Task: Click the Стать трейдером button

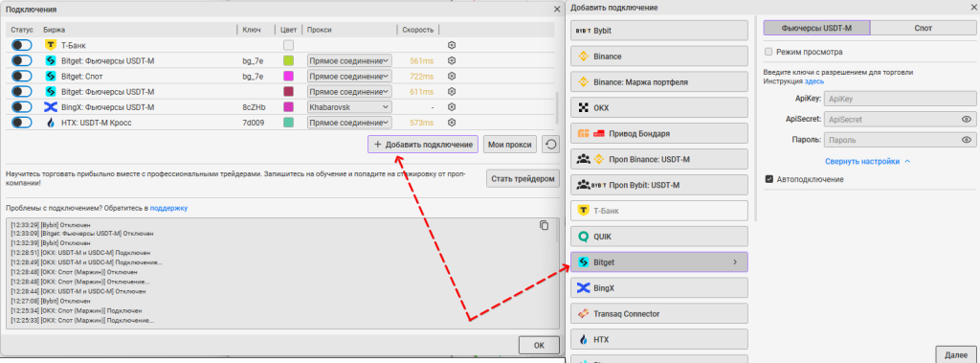Action: click(523, 178)
